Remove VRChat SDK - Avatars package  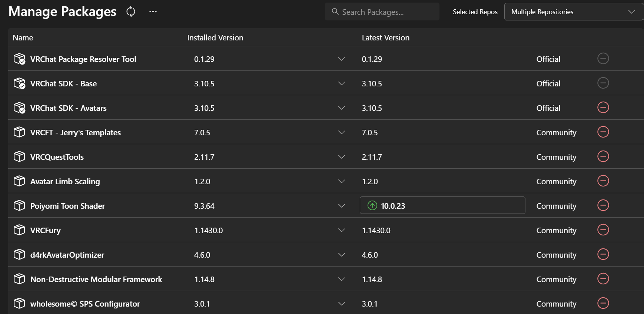pos(603,108)
